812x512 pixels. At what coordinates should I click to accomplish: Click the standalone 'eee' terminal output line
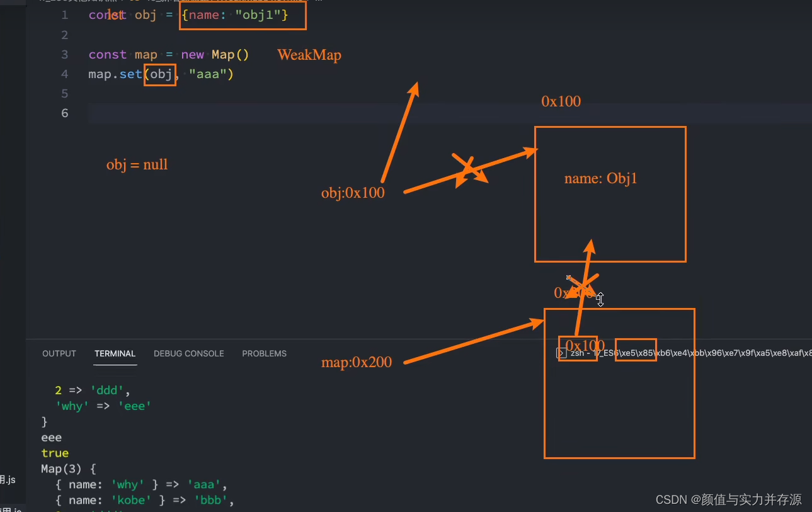point(51,438)
